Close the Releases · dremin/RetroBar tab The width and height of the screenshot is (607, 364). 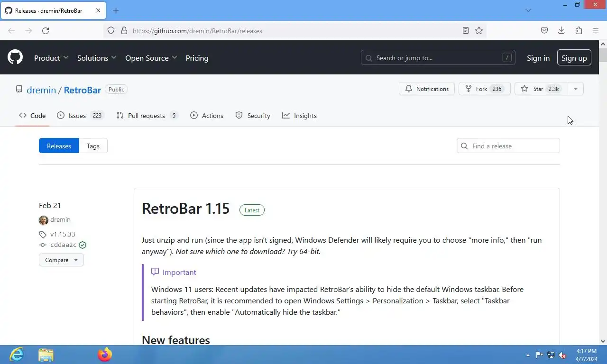tap(98, 10)
